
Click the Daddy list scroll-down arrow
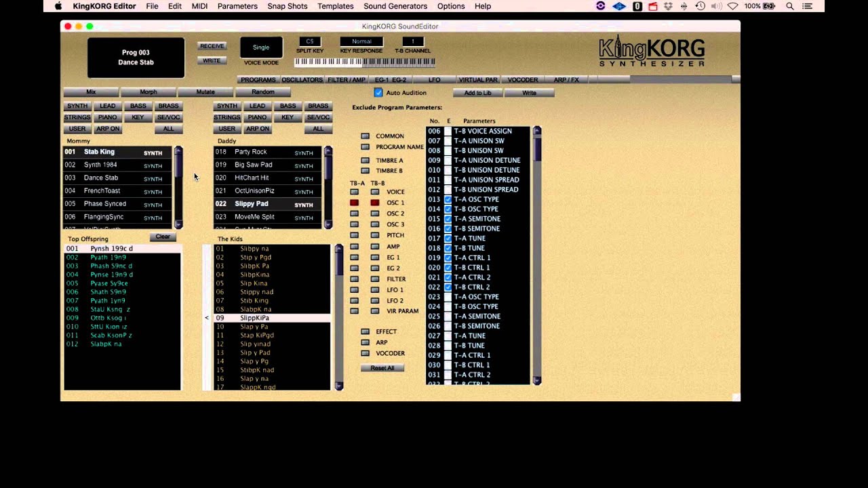[x=328, y=224]
